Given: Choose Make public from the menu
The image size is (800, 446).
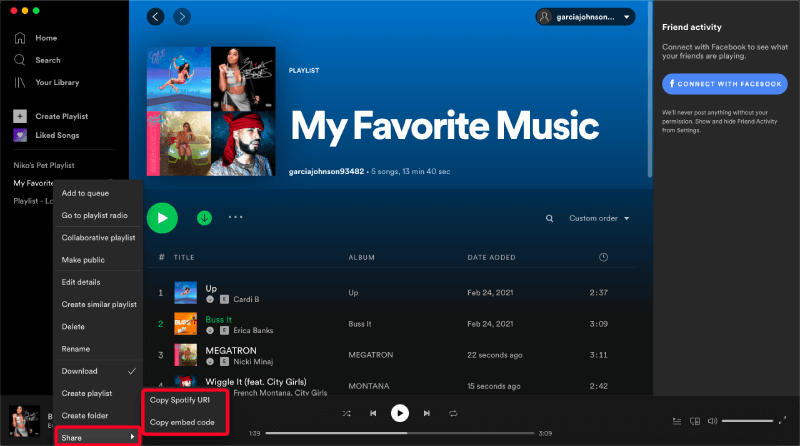Looking at the screenshot, I should coord(97,260).
